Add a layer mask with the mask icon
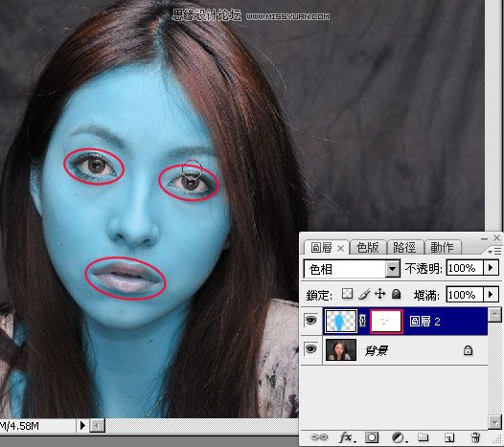Screen dimensions: 504x447 coord(372,437)
